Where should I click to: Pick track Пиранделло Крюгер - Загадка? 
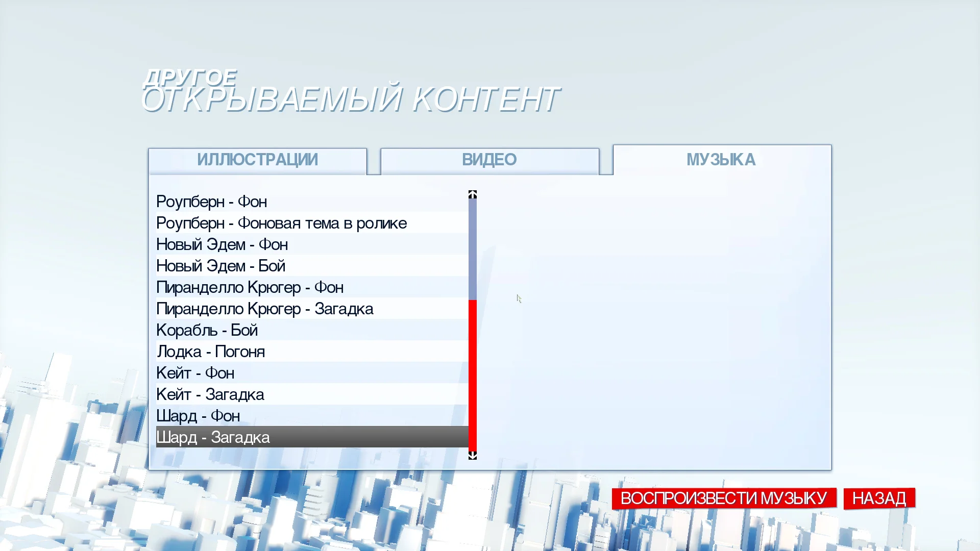pyautogui.click(x=312, y=309)
